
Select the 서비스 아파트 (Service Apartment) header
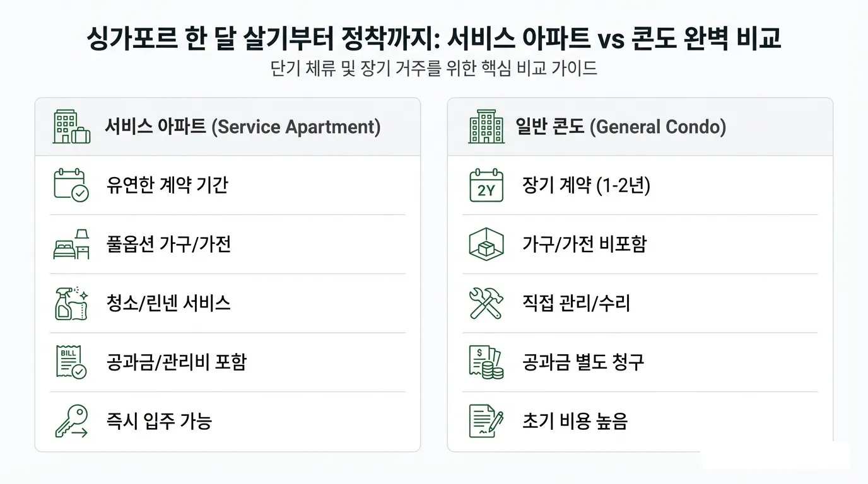click(x=242, y=127)
